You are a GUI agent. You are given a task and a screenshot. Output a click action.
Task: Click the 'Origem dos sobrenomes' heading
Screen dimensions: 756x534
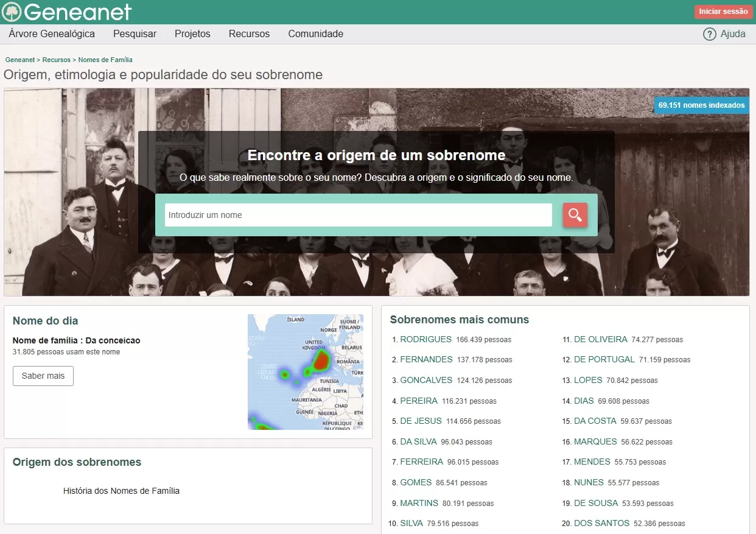click(x=77, y=462)
